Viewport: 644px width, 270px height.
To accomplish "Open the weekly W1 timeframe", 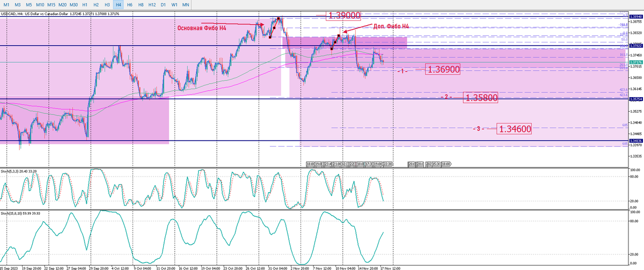I will [x=174, y=4].
